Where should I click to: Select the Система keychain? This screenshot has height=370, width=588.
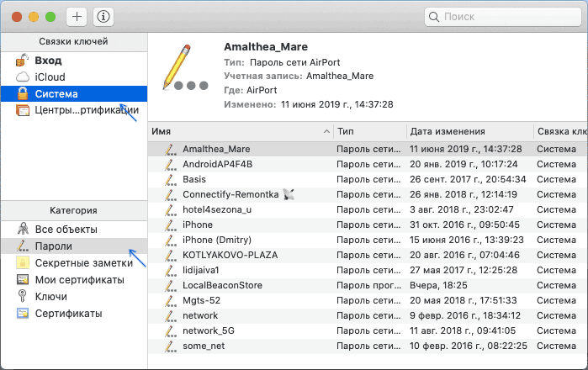pos(74,93)
